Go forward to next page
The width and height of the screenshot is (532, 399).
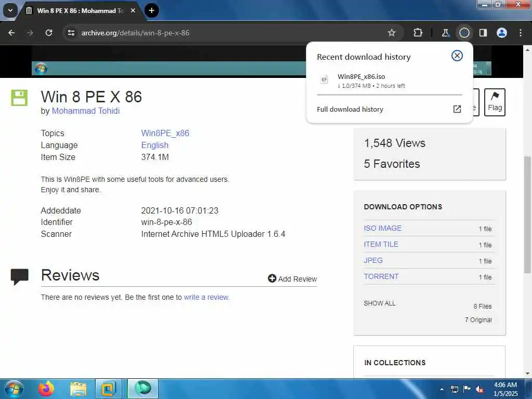pos(30,33)
